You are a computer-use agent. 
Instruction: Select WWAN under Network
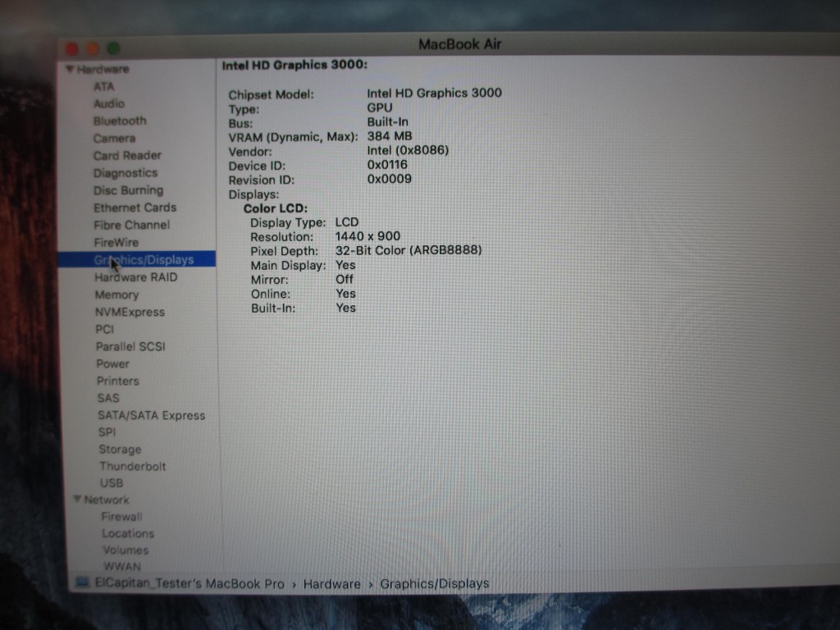click(122, 566)
